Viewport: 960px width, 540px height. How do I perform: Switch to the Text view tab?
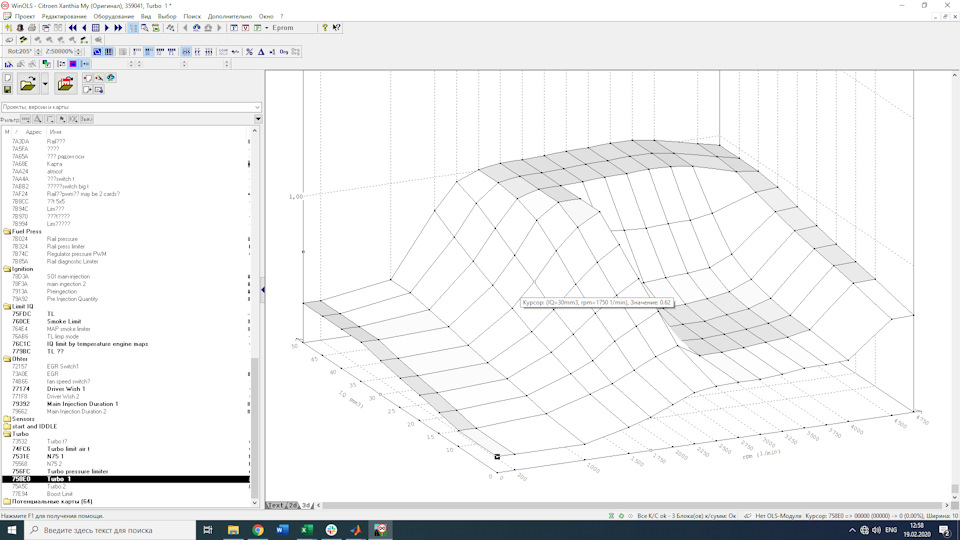[x=276, y=505]
